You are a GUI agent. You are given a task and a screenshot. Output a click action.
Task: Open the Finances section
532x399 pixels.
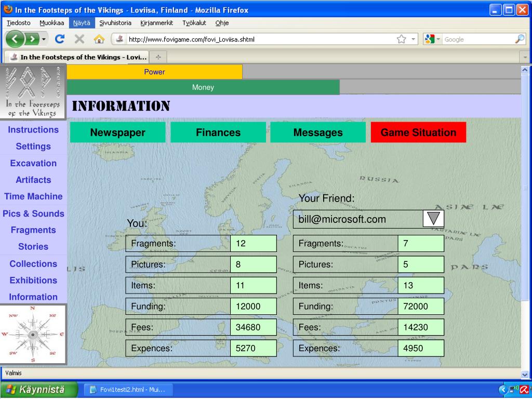click(x=218, y=132)
